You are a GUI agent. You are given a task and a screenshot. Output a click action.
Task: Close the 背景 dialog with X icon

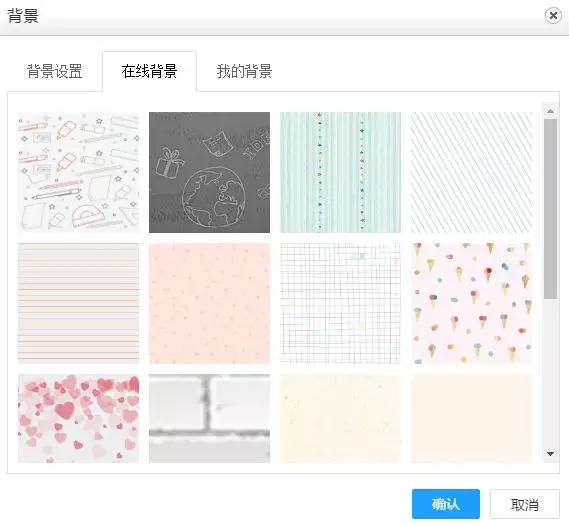pos(553,16)
